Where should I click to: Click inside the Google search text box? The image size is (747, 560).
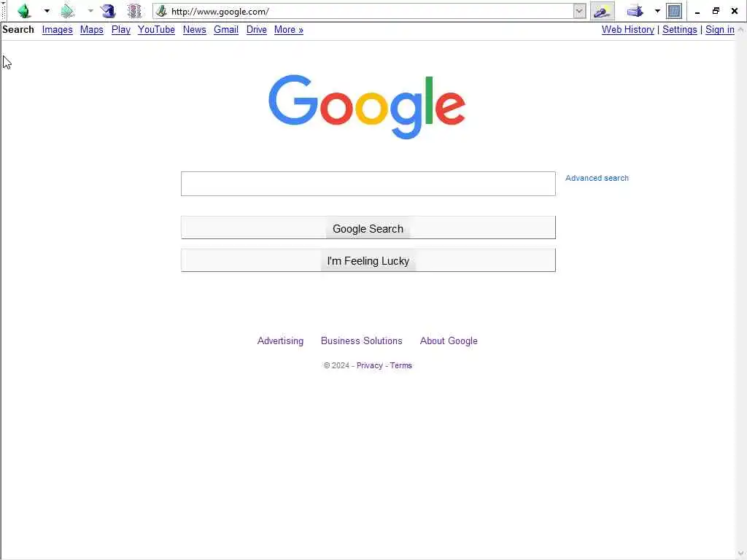coord(368,184)
